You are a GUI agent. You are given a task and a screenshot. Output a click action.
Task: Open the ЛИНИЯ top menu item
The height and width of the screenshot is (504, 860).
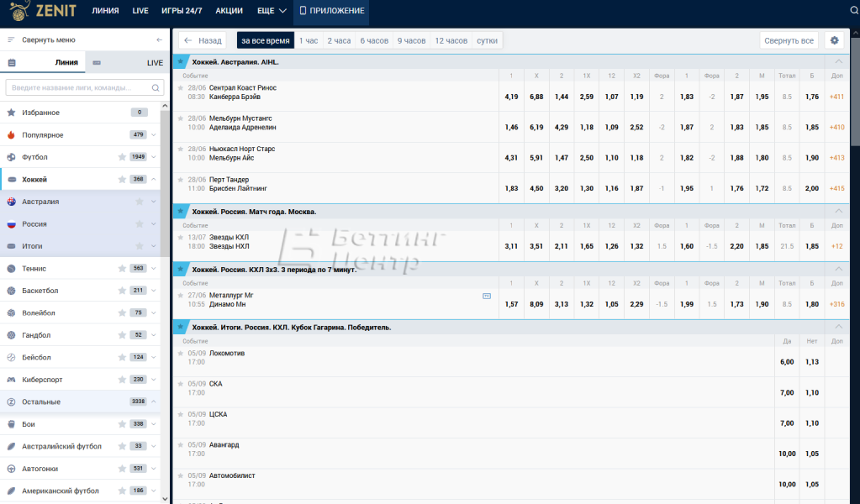click(x=105, y=10)
